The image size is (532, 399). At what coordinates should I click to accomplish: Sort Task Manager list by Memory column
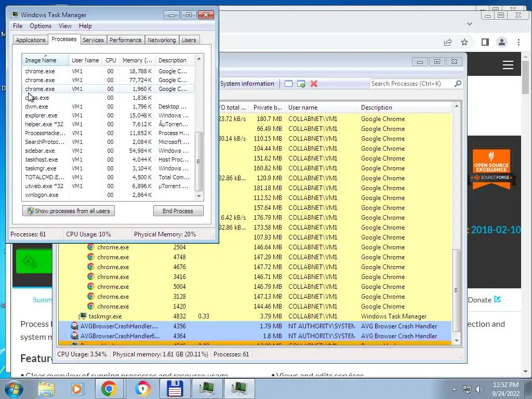click(x=137, y=60)
